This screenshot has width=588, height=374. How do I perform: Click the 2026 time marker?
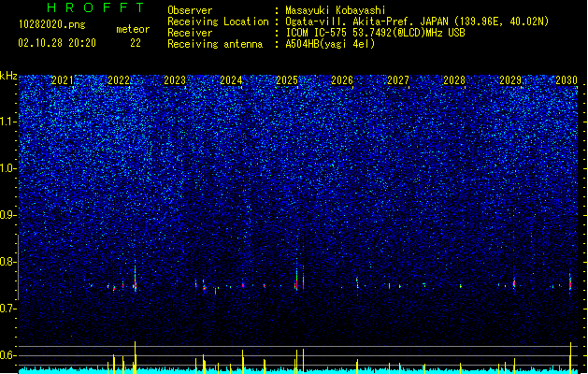pos(342,80)
